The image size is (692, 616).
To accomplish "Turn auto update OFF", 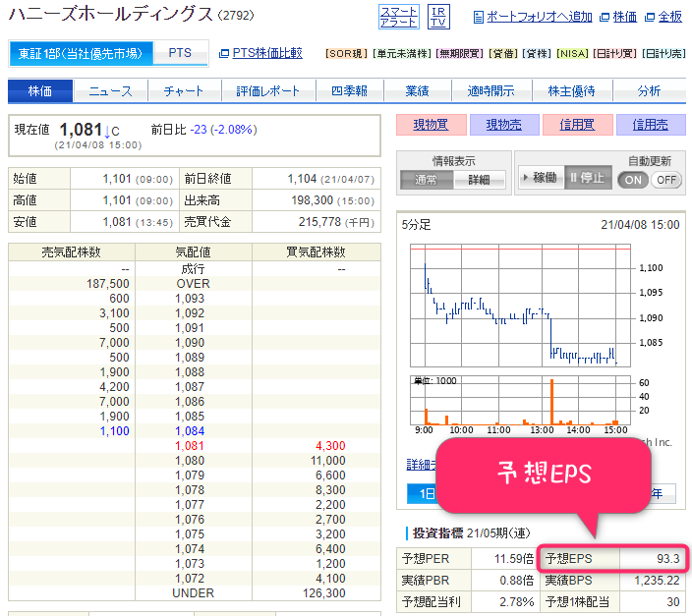I will (x=666, y=180).
